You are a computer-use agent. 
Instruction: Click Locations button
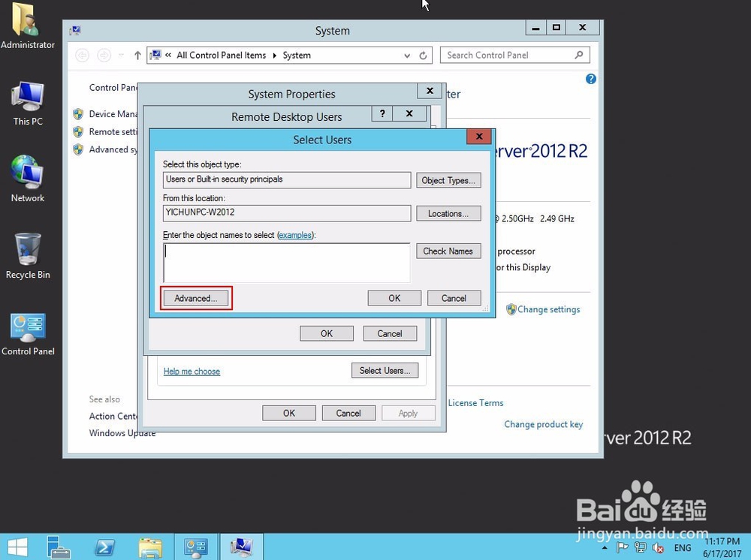pos(448,213)
